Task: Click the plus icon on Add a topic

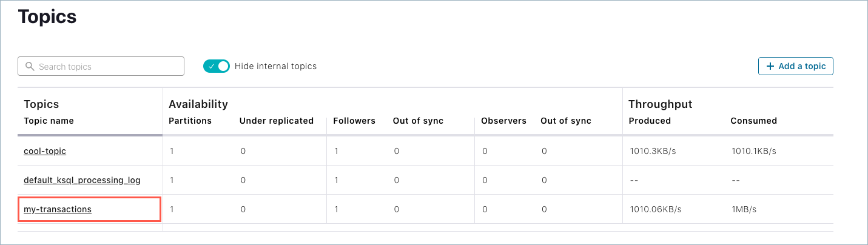Action: (770, 66)
